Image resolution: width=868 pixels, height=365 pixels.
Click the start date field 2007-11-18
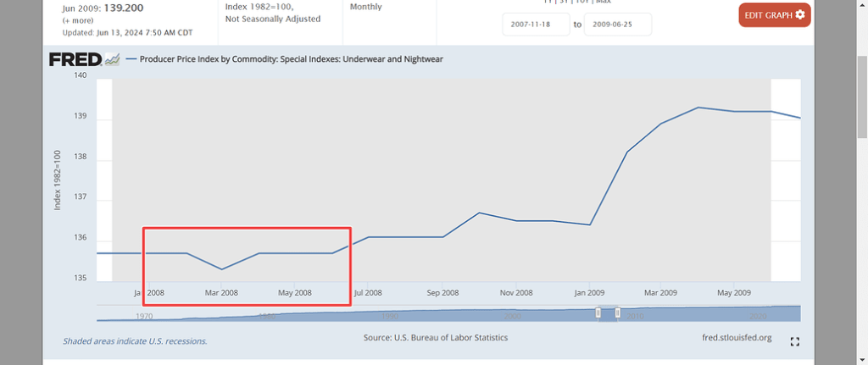(x=535, y=25)
